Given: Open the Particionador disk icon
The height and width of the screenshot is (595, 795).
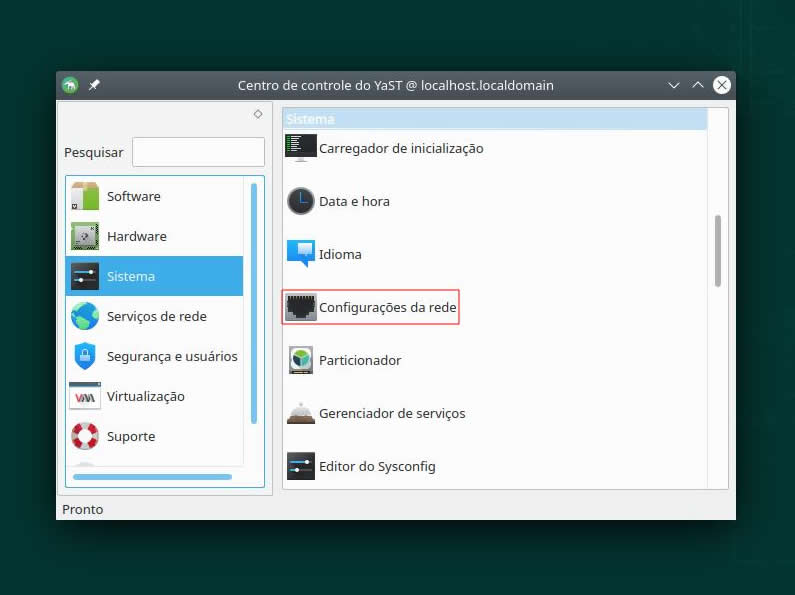Looking at the screenshot, I should (301, 360).
